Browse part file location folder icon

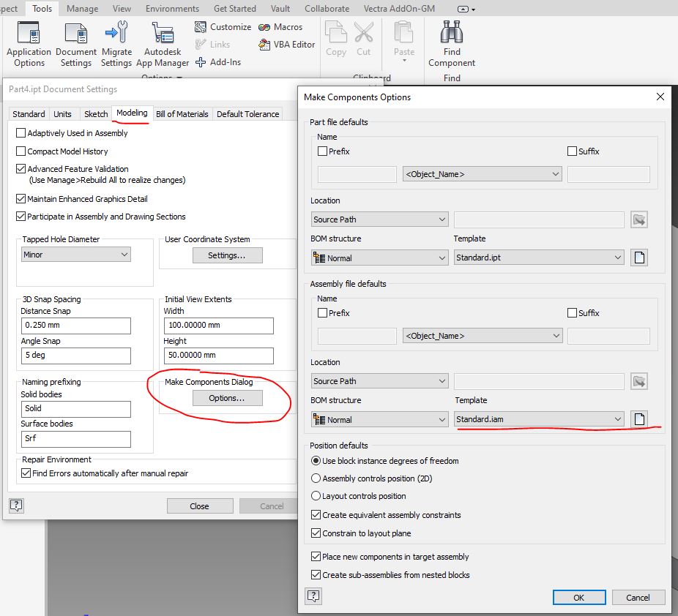coord(639,219)
